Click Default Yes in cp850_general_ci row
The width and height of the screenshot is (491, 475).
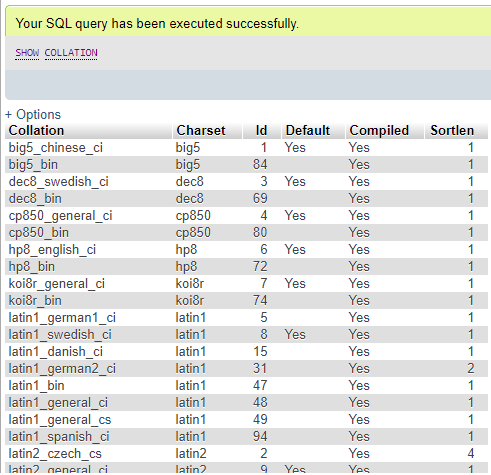pyautogui.click(x=295, y=216)
